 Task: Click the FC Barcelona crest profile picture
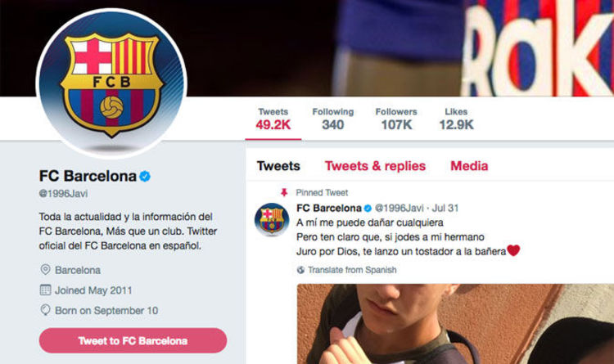coord(112,86)
